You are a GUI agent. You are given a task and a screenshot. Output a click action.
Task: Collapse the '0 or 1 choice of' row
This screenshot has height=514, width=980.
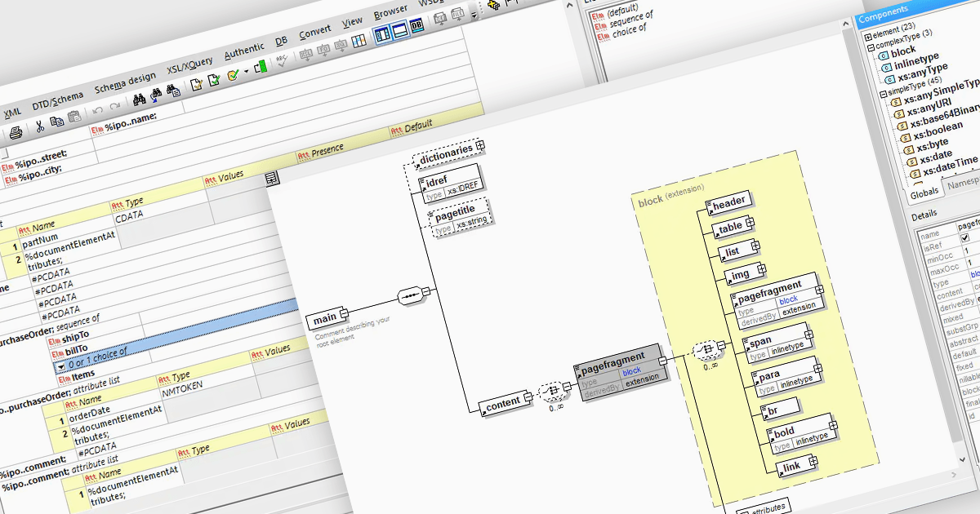(61, 366)
